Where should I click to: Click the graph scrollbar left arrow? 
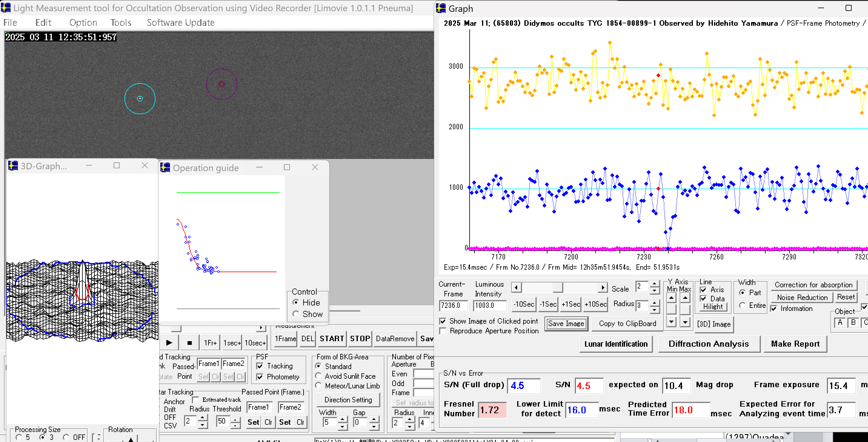click(x=516, y=288)
